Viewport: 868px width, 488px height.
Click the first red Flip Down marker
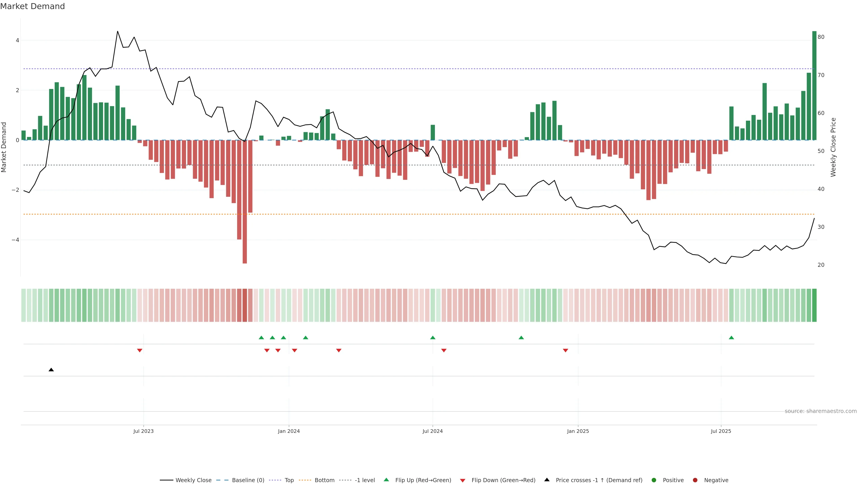tap(139, 351)
